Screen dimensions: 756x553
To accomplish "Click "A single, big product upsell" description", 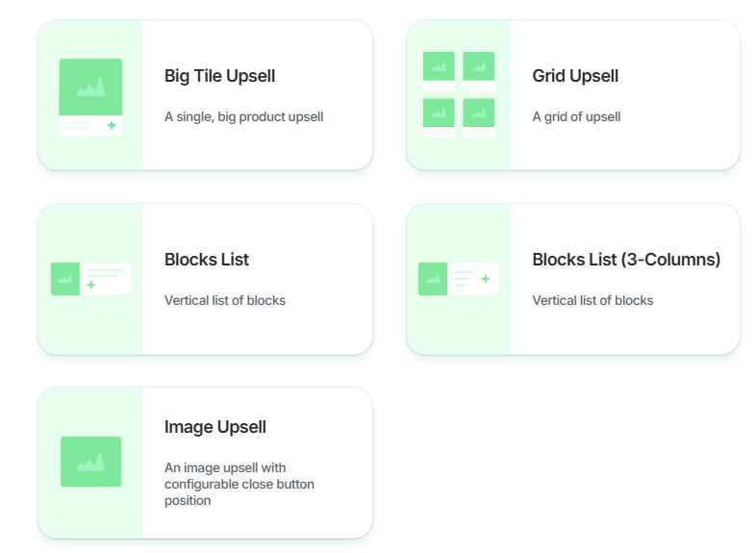I will [243, 117].
